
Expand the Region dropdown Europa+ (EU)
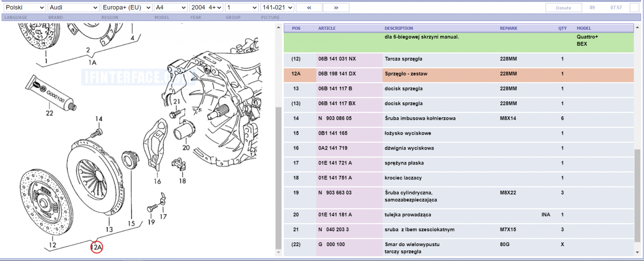pyautogui.click(x=126, y=8)
